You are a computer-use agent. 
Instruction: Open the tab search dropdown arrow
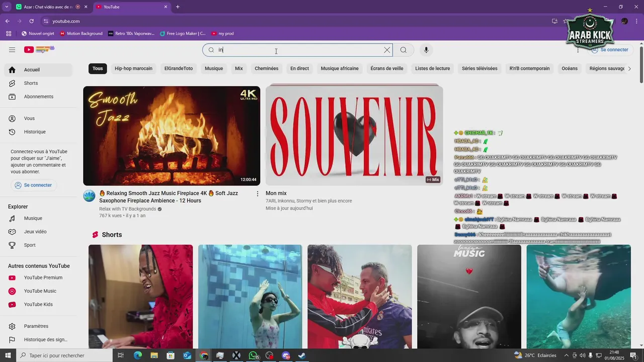7,7
